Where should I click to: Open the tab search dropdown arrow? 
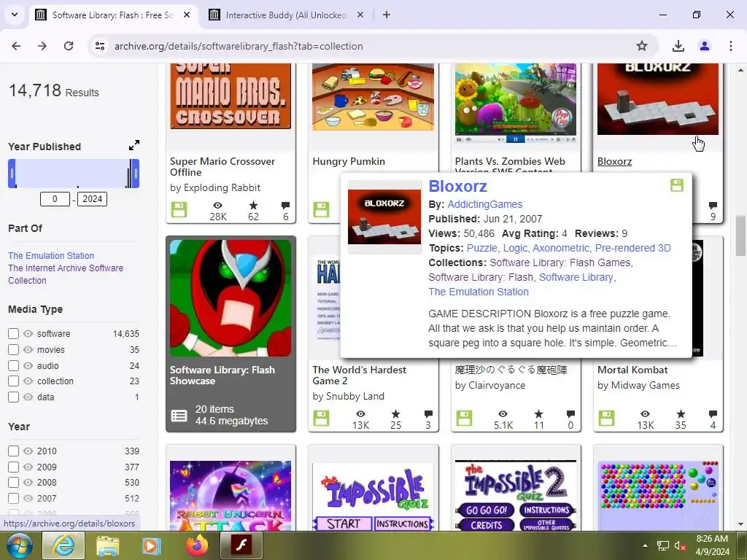(x=15, y=15)
